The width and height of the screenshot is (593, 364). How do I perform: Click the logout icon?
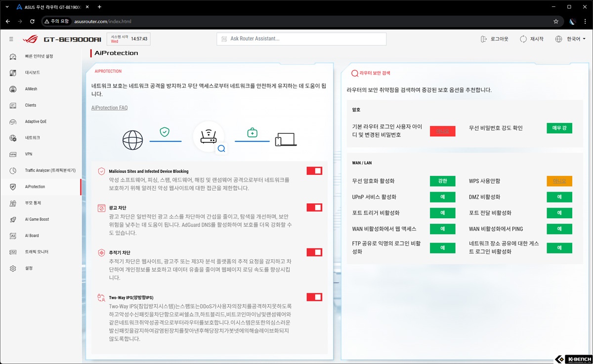483,39
